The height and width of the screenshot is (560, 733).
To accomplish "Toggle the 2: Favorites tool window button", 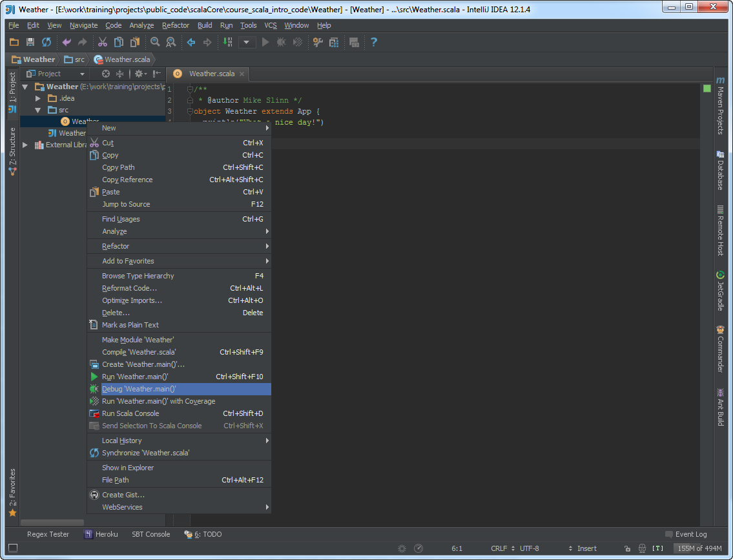I will click(x=12, y=493).
